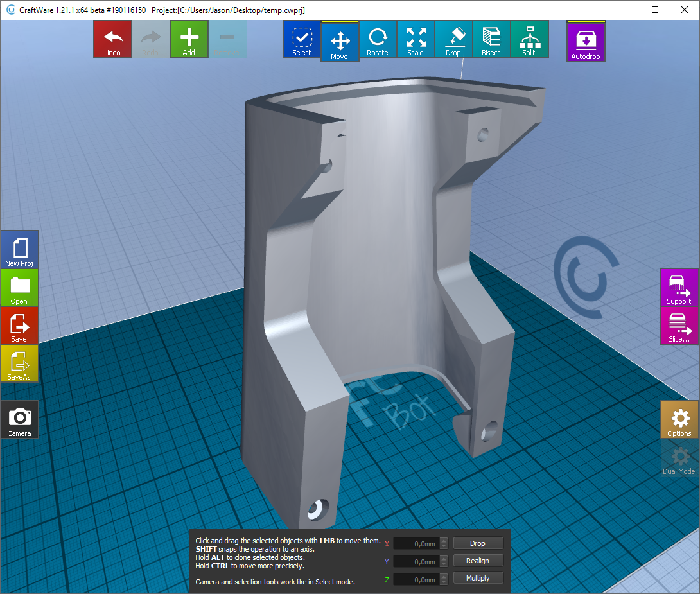Toggle the purple Autodrop button
Viewport: 700px width, 594px height.
click(586, 42)
